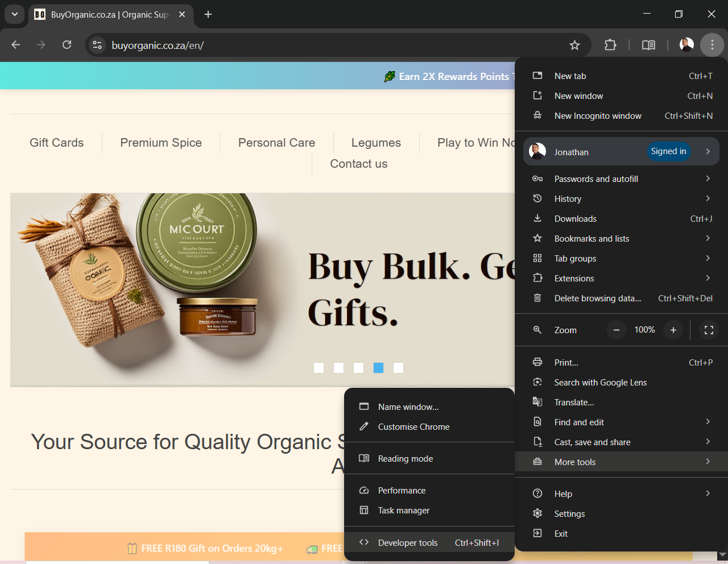
Task: Open a new browser tab with the plus button
Action: 208,14
